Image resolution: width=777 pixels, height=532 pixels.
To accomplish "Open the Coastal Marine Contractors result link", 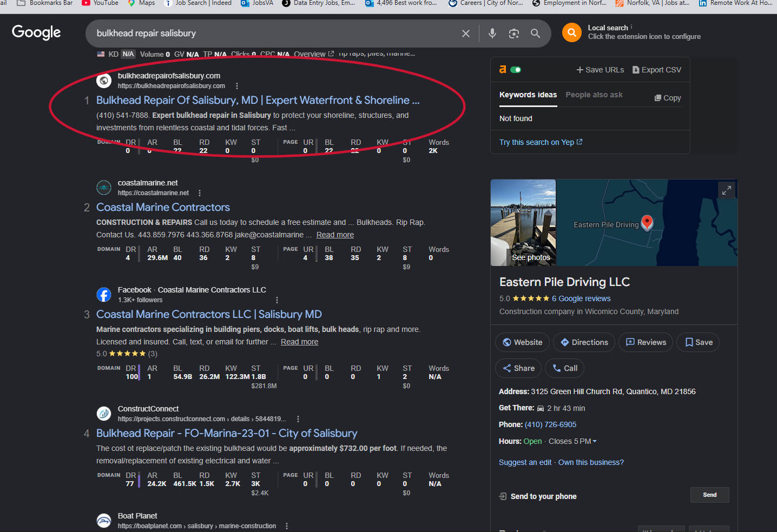I will [x=163, y=207].
